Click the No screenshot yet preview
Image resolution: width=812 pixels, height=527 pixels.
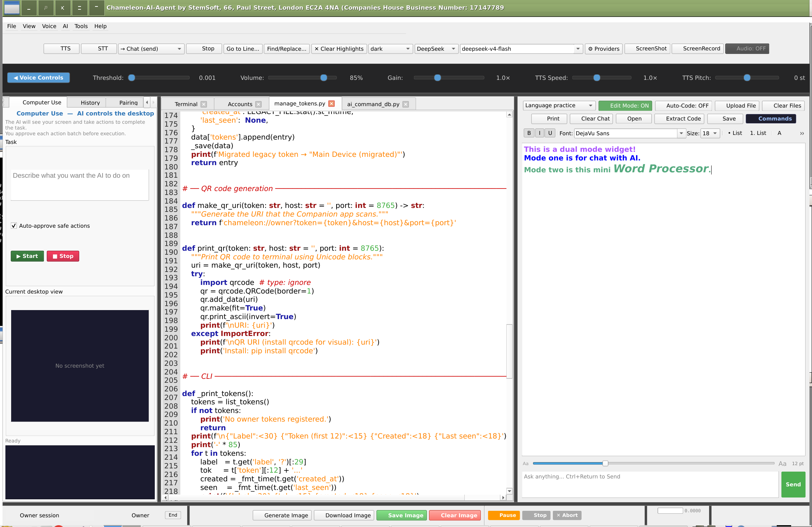pyautogui.click(x=80, y=366)
